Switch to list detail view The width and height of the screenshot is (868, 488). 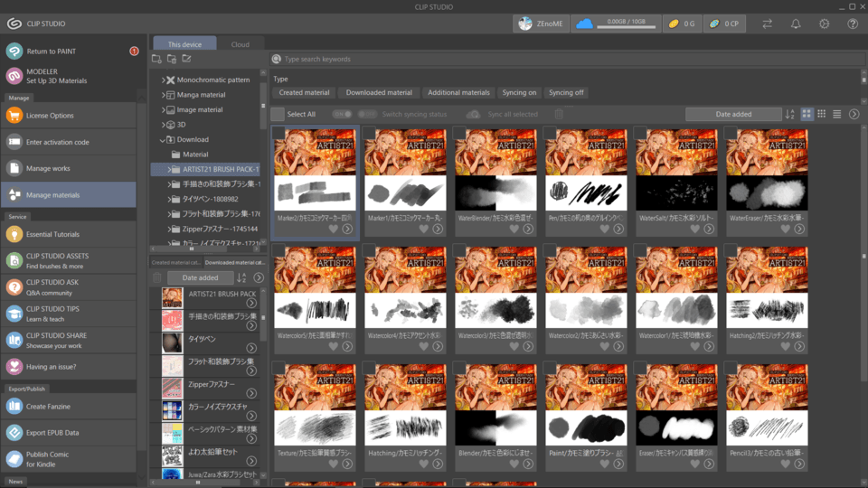click(x=837, y=114)
